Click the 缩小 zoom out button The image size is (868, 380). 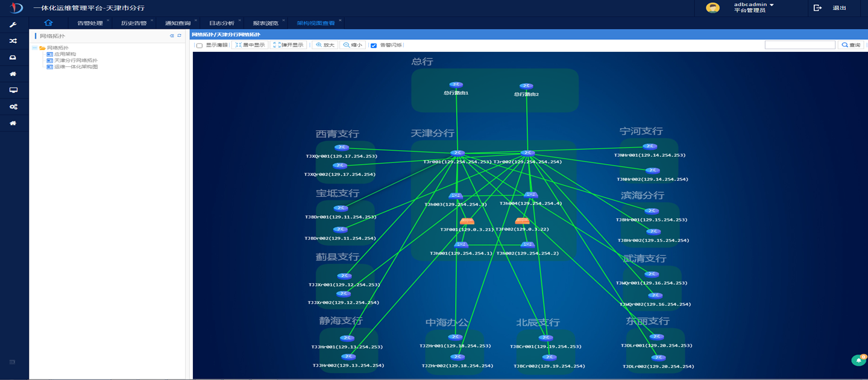click(x=353, y=45)
